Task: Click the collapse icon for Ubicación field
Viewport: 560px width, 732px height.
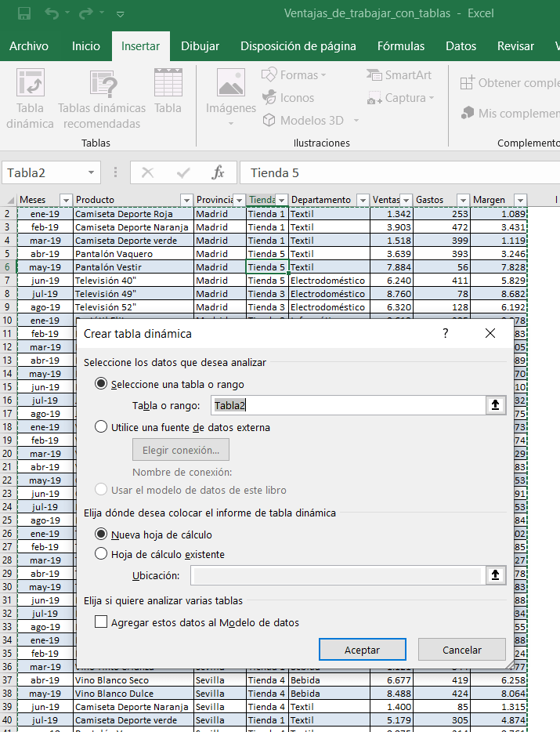Action: [x=496, y=574]
